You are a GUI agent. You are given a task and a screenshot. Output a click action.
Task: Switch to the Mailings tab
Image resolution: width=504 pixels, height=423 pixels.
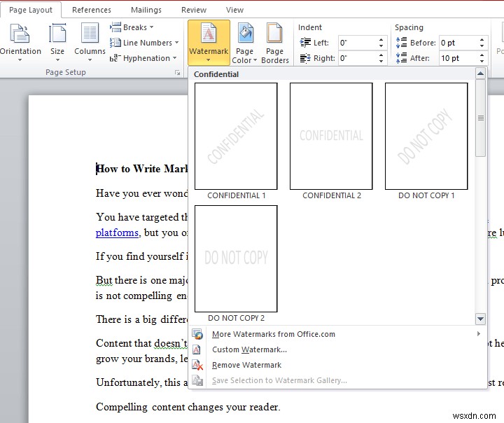[146, 10]
